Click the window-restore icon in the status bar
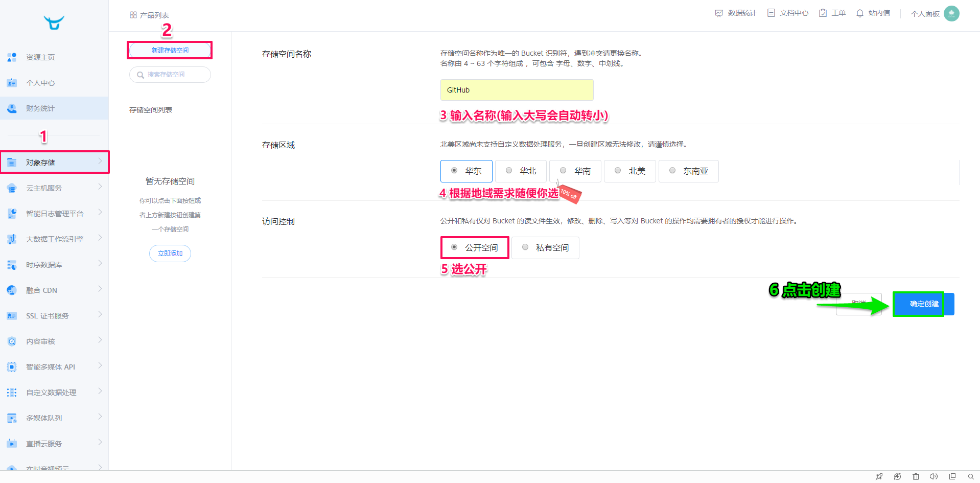Viewport: 980px width, 483px height. [952, 476]
